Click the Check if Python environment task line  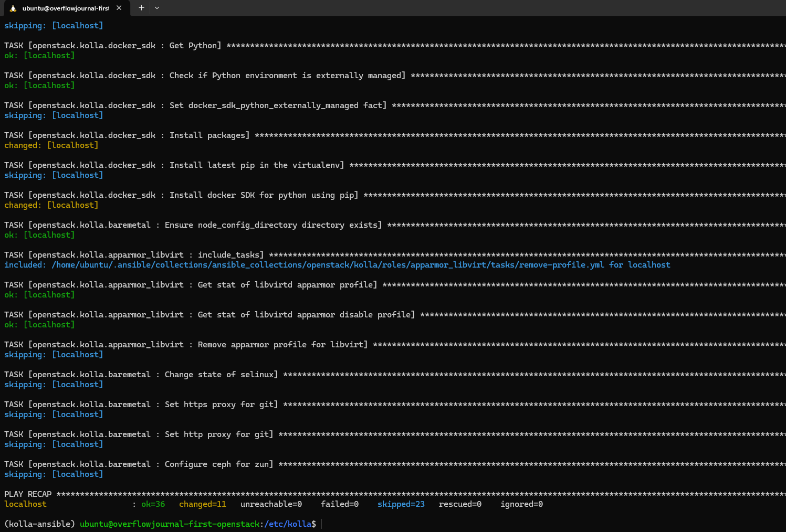(395, 76)
